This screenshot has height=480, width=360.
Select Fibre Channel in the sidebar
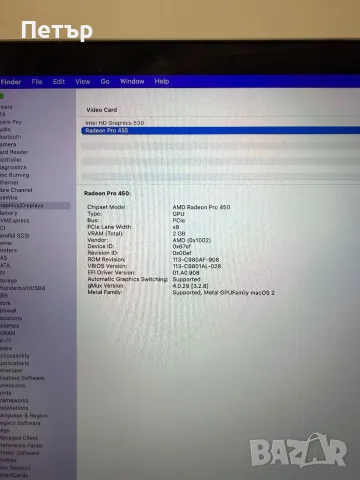(16, 190)
